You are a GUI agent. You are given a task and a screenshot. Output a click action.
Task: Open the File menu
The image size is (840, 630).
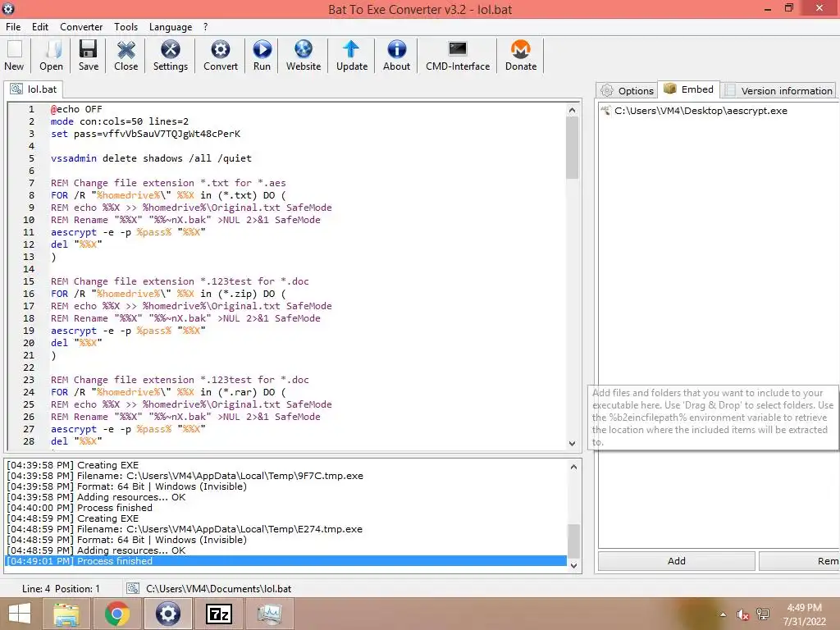click(13, 27)
